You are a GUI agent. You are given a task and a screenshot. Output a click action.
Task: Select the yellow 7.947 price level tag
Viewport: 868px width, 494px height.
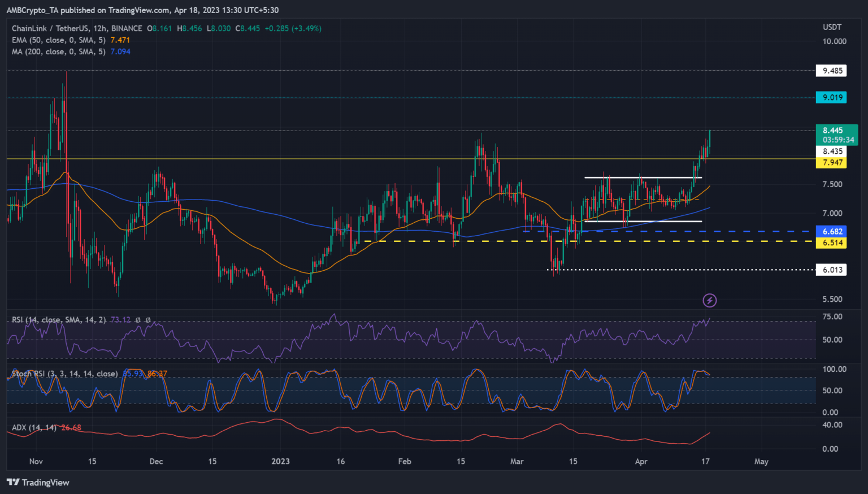(832, 163)
